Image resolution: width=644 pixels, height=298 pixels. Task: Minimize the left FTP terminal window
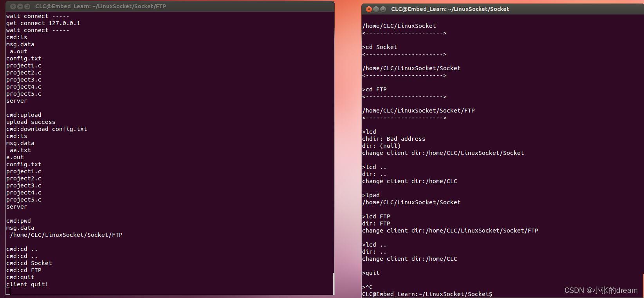point(20,6)
